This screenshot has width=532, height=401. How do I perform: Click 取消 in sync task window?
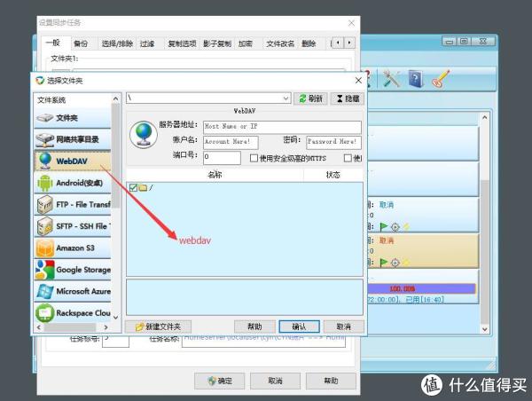coord(275,381)
